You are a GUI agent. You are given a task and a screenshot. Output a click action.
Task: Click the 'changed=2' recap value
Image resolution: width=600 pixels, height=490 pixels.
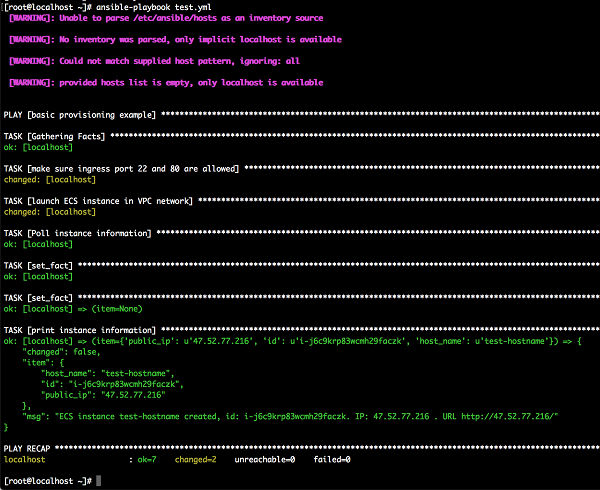(196, 459)
